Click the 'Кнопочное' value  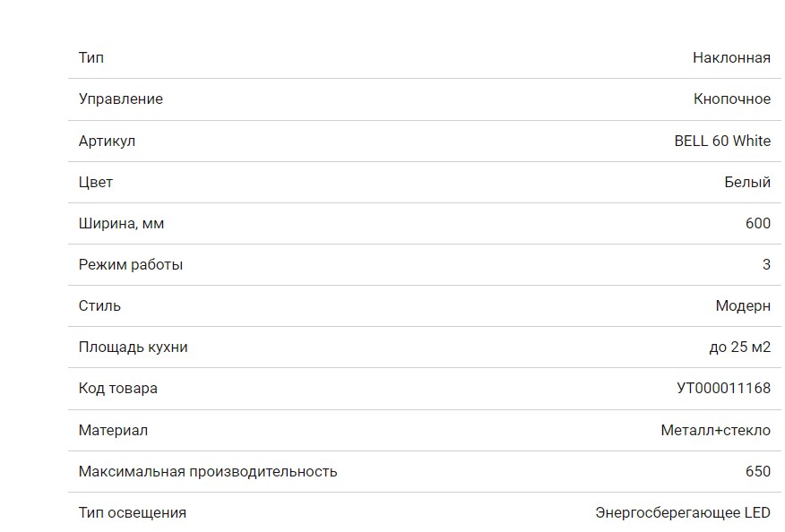click(731, 99)
